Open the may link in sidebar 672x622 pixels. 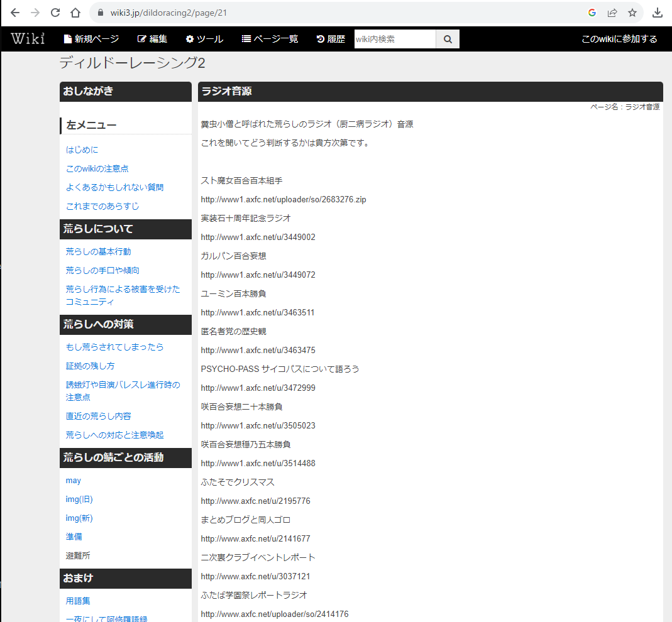pyautogui.click(x=74, y=480)
